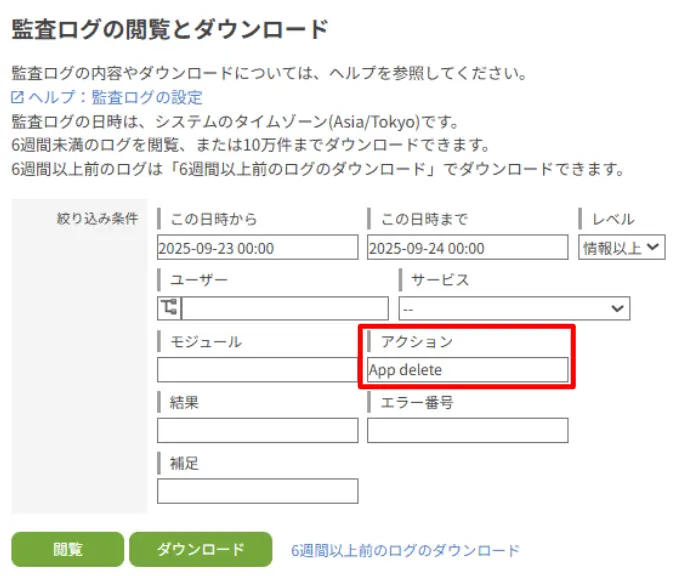Click into the ユーザー text field

coord(284,308)
